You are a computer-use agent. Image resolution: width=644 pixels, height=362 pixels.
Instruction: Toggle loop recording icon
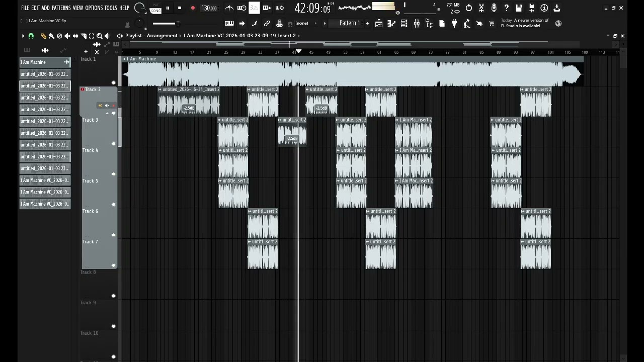coord(280,8)
